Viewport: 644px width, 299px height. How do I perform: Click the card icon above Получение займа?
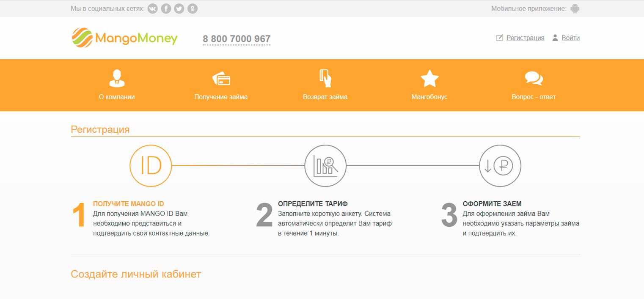point(221,79)
